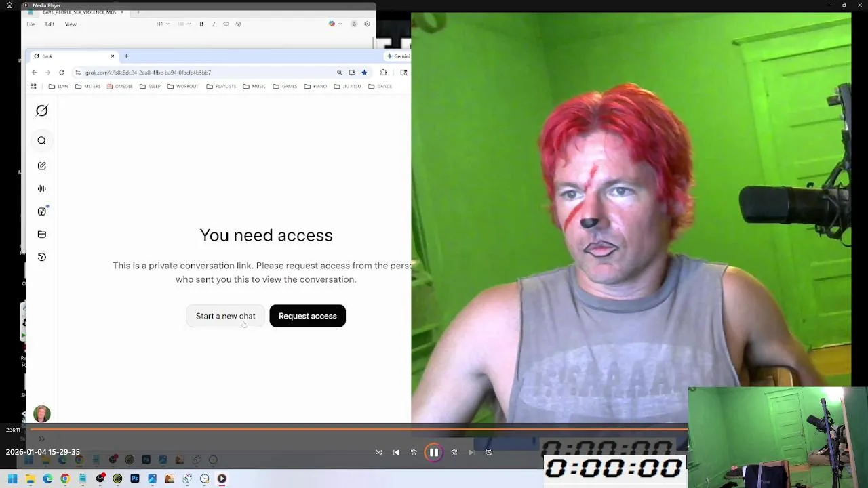Reload the Grok page

(x=61, y=73)
